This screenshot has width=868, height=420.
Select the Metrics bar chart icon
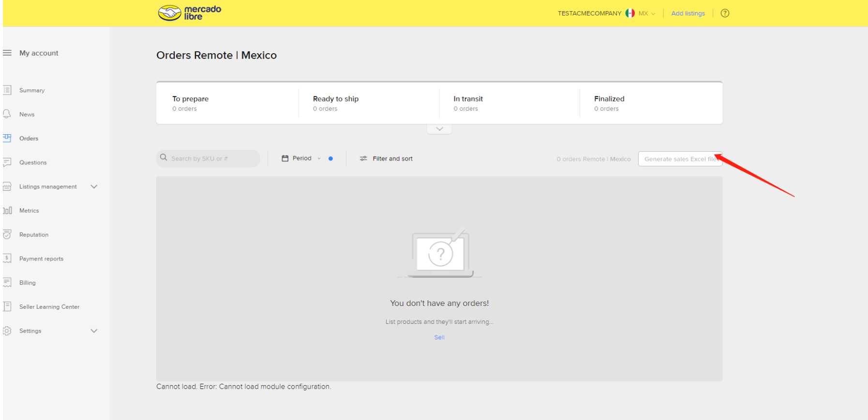(7, 211)
